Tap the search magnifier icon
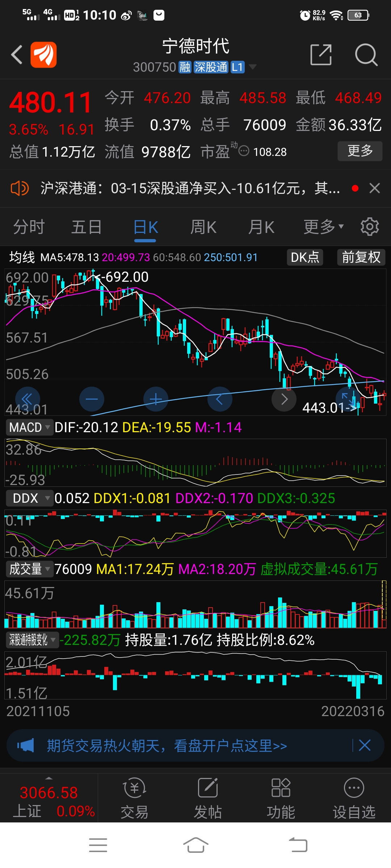This screenshot has height=868, width=391. [366, 55]
